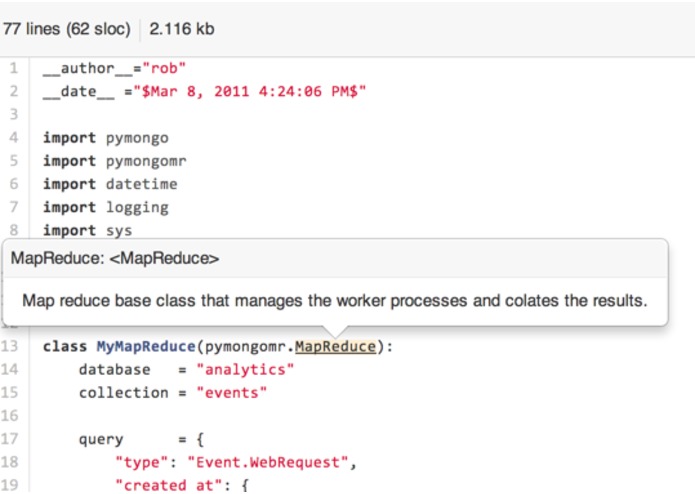
Task: Select line number 18 in the gutter
Action: coord(10,462)
